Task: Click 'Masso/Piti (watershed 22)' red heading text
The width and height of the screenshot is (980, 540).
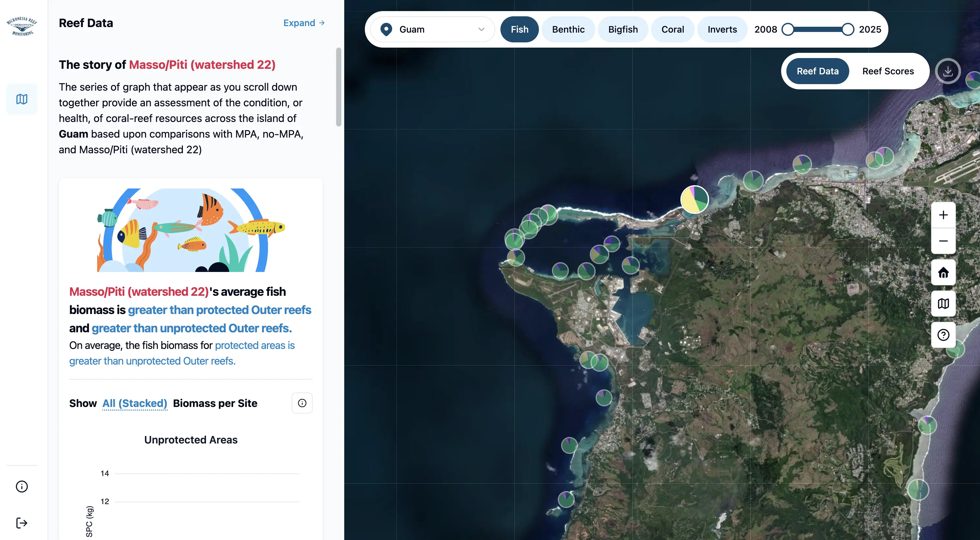Action: (x=202, y=65)
